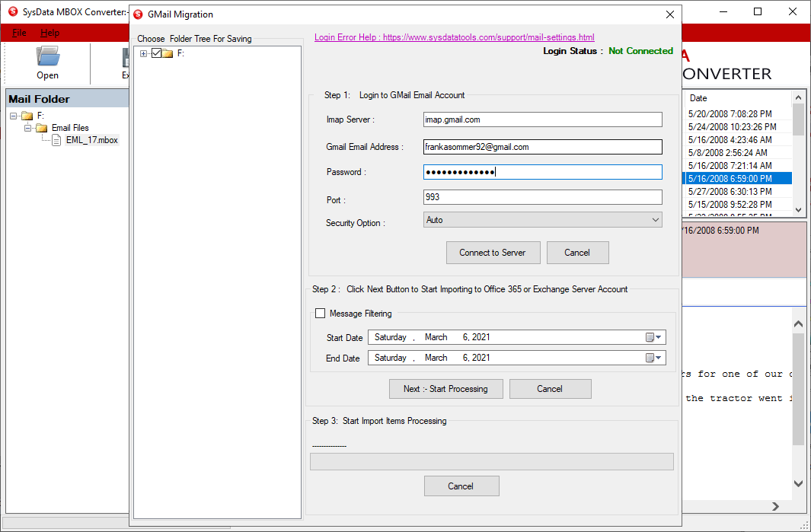Image resolution: width=811 pixels, height=532 pixels.
Task: Click Cancel next to Connect to Server
Action: pyautogui.click(x=577, y=253)
